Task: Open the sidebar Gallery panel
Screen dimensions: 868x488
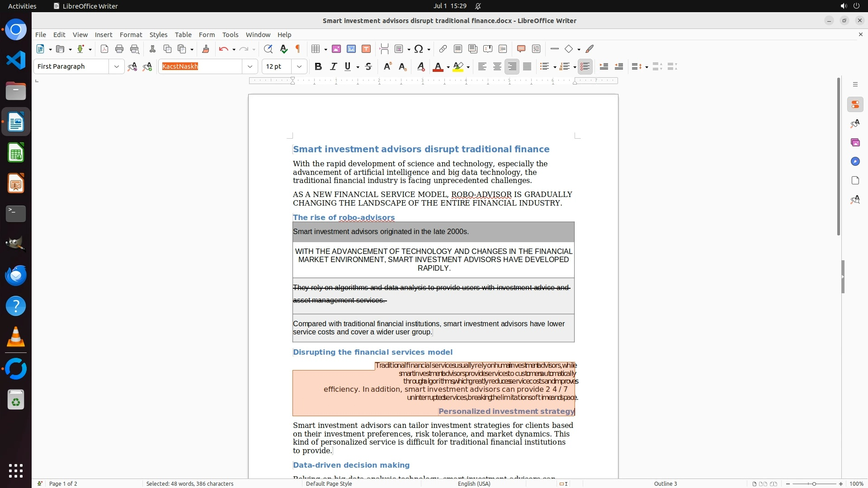Action: [855, 143]
